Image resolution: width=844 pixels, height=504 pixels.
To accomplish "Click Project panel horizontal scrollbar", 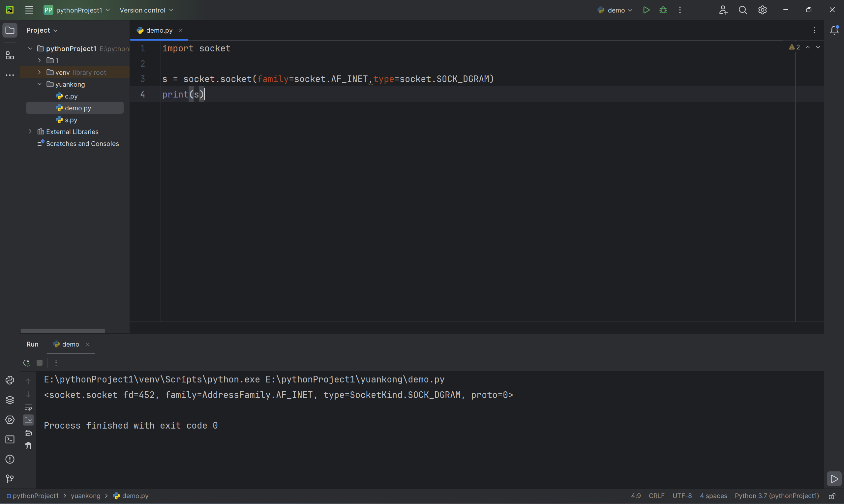I will [63, 331].
